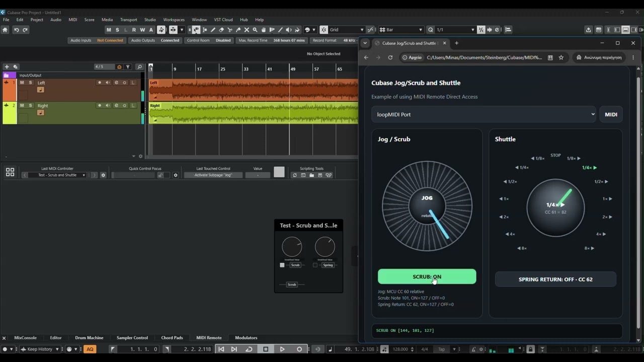Screen dimensions: 644x362
Task: Mute the Left track
Action: tap(22, 82)
